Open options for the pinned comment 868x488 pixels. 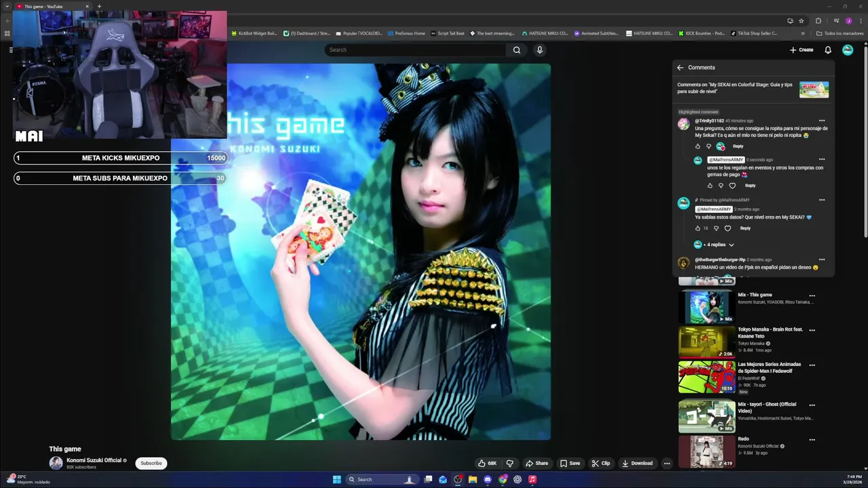(822, 200)
